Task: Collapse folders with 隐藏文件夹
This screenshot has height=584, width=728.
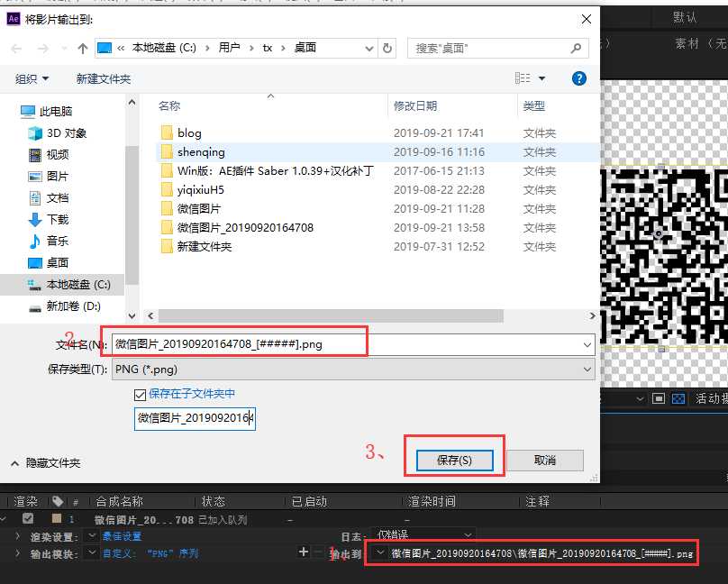Action: pyautogui.click(x=45, y=463)
